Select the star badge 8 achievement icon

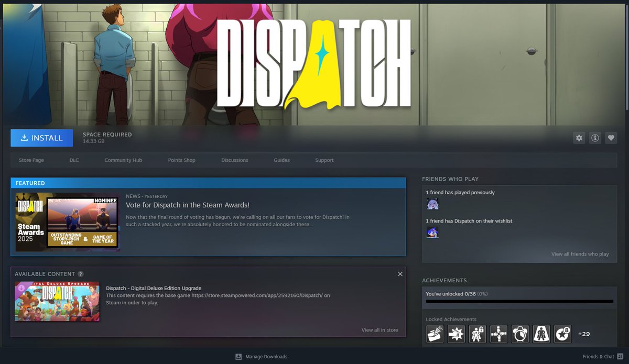[562, 334]
